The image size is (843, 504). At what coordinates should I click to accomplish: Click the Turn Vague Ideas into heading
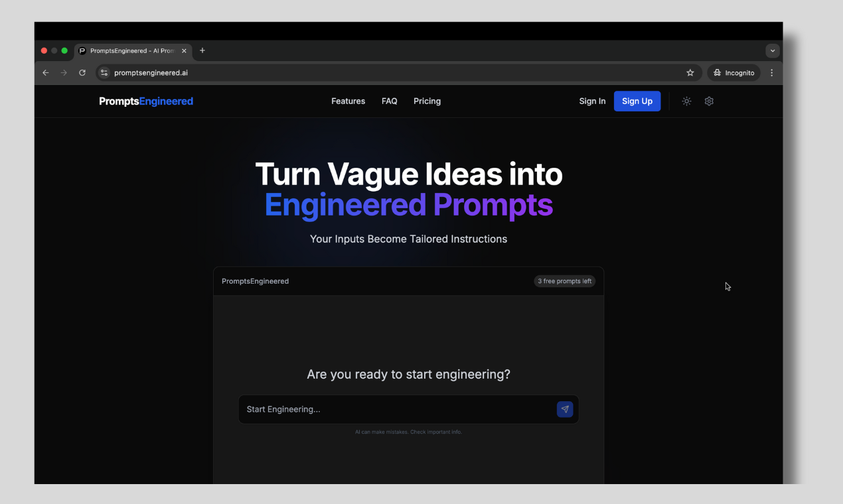pyautogui.click(x=408, y=174)
